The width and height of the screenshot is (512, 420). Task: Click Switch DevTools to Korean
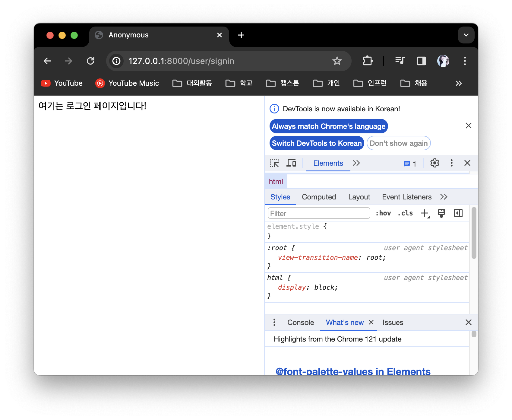[317, 143]
